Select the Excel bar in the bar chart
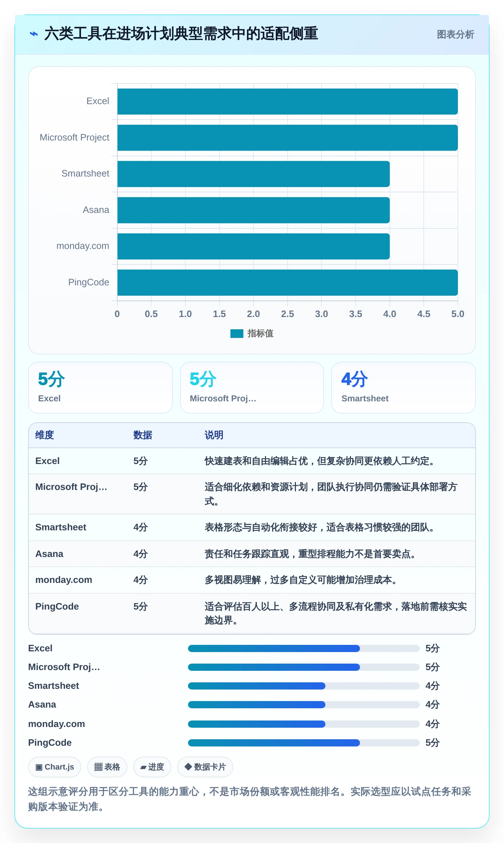The image size is (504, 843). pyautogui.click(x=287, y=102)
